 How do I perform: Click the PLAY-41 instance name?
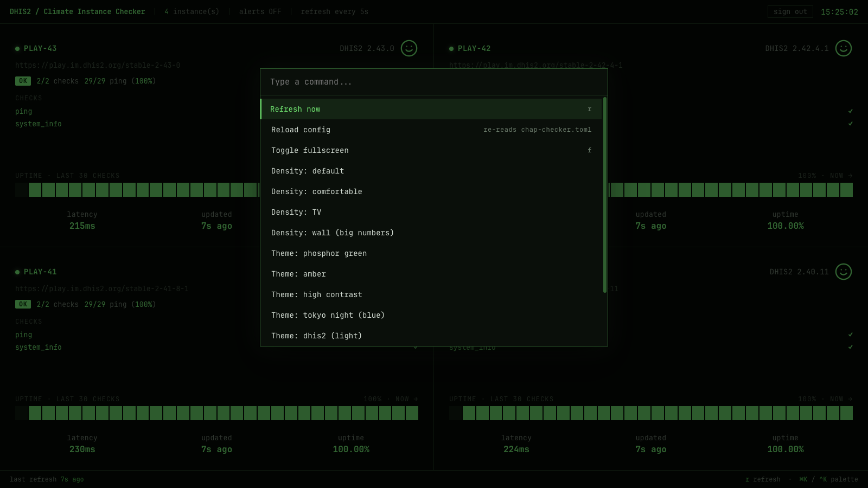coord(40,272)
